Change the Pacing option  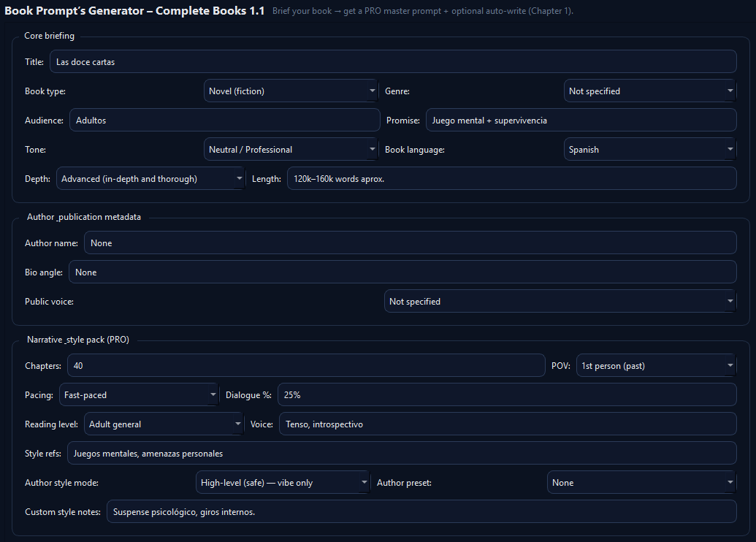[139, 394]
